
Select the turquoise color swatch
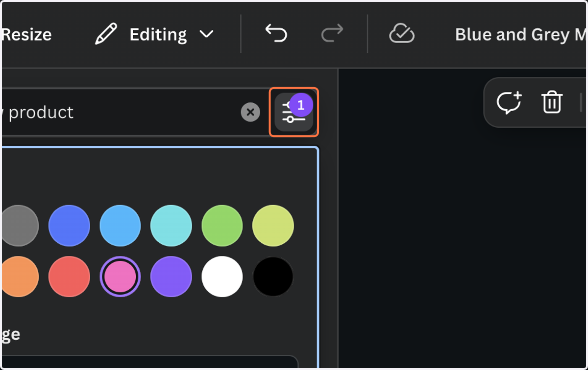click(171, 226)
